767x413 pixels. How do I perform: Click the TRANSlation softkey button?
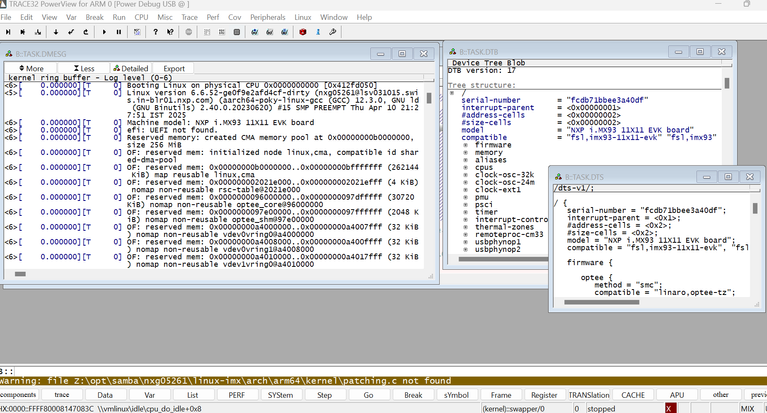[x=589, y=395]
